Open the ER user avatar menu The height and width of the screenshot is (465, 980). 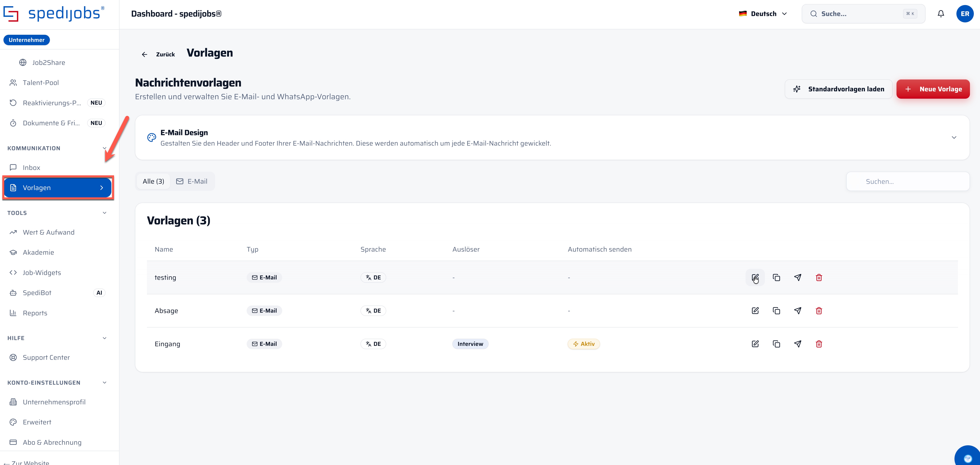click(x=965, y=14)
